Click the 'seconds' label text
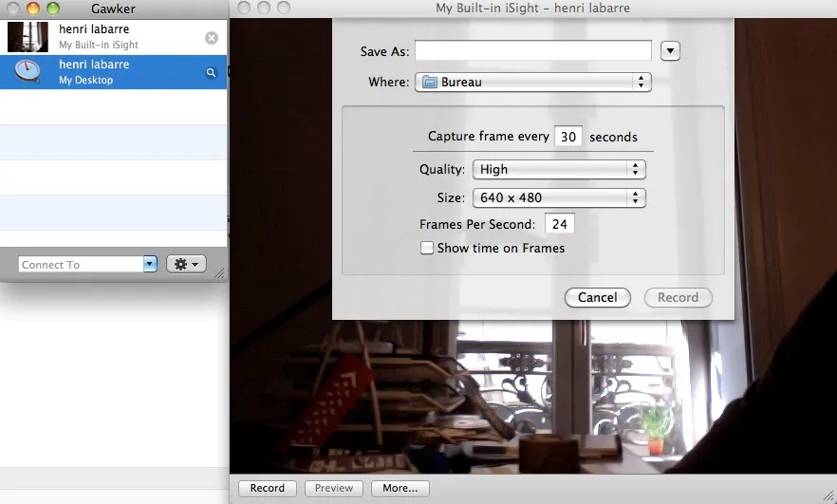The image size is (837, 504). [613, 138]
